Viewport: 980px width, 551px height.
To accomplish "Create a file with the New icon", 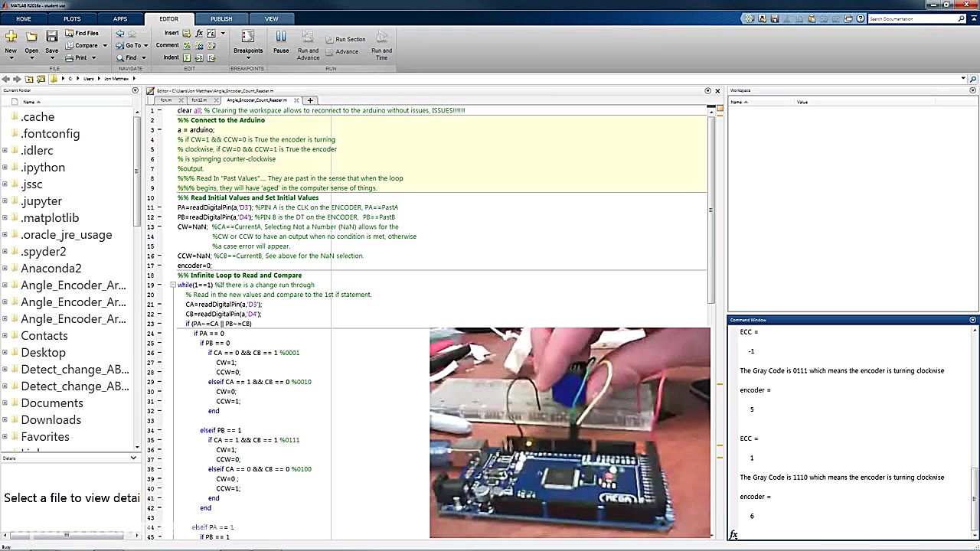I will point(11,36).
